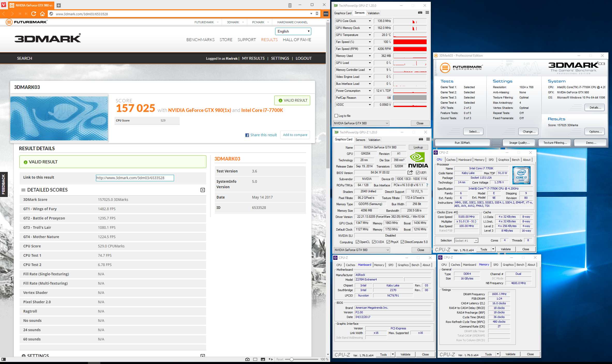Click the Futuremark Corporation logo in 3DMark03 window
The image size is (612, 364).
point(461,68)
